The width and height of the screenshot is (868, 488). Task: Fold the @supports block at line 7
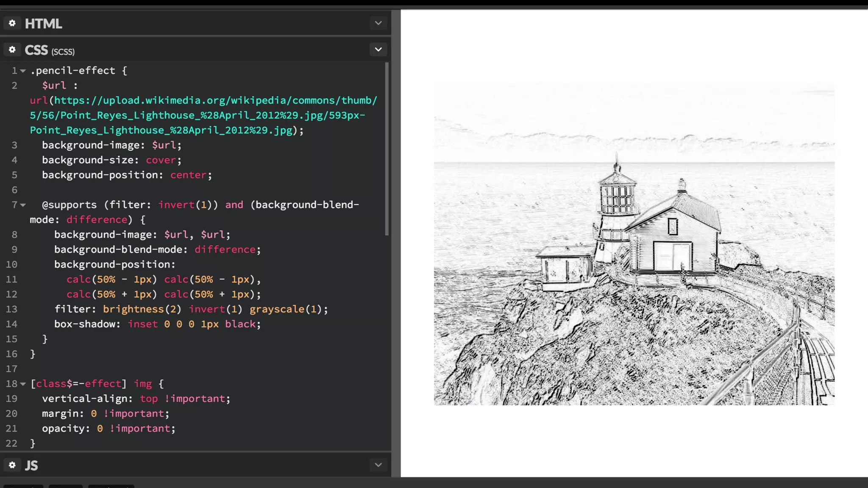tap(23, 205)
